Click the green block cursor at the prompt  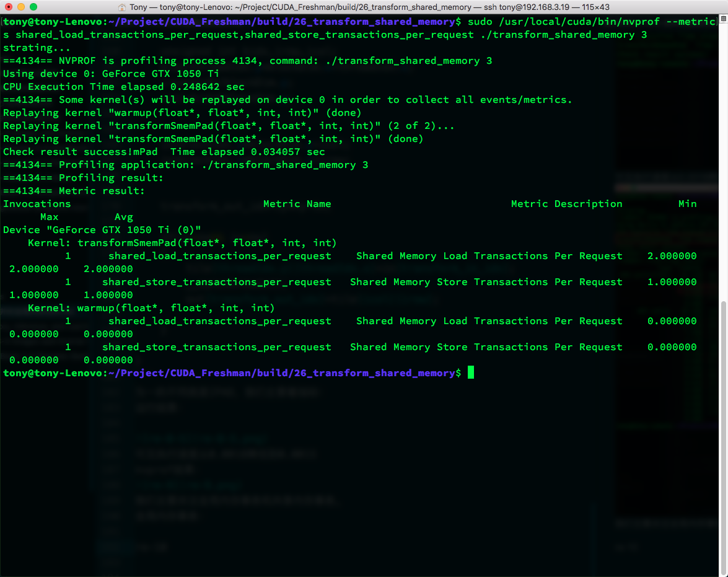(x=471, y=372)
